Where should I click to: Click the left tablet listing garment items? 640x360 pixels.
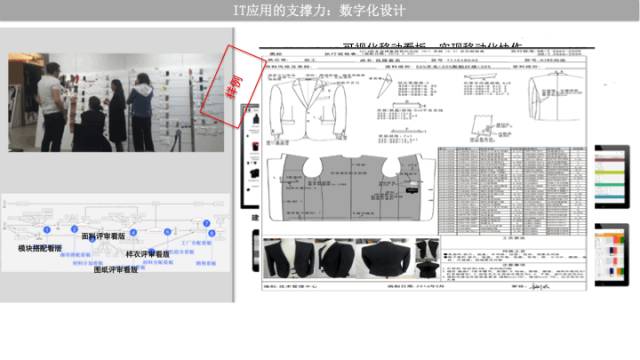pos(250,156)
